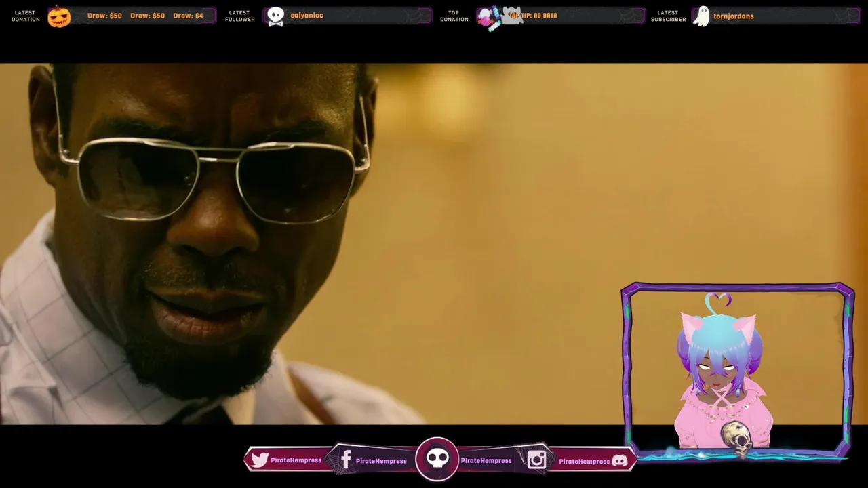Viewport: 868px width, 488px height.
Task: Click the subscriber name 'tornjordans'
Action: pos(734,16)
